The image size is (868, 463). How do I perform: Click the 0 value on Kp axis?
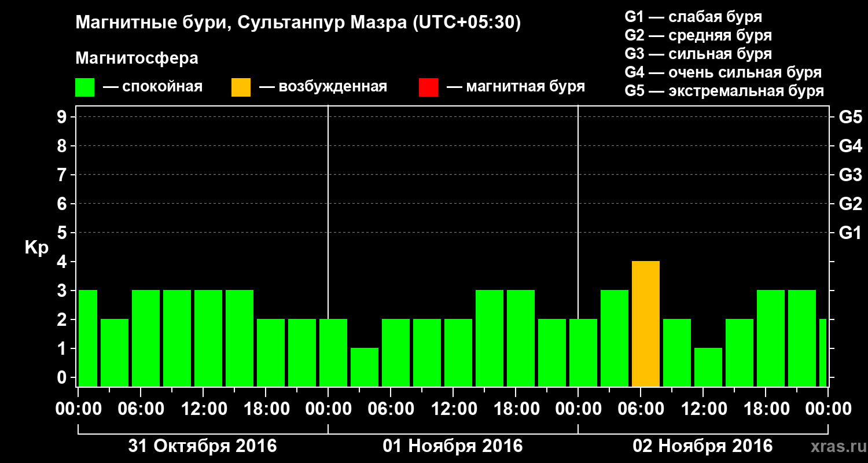pos(63,378)
